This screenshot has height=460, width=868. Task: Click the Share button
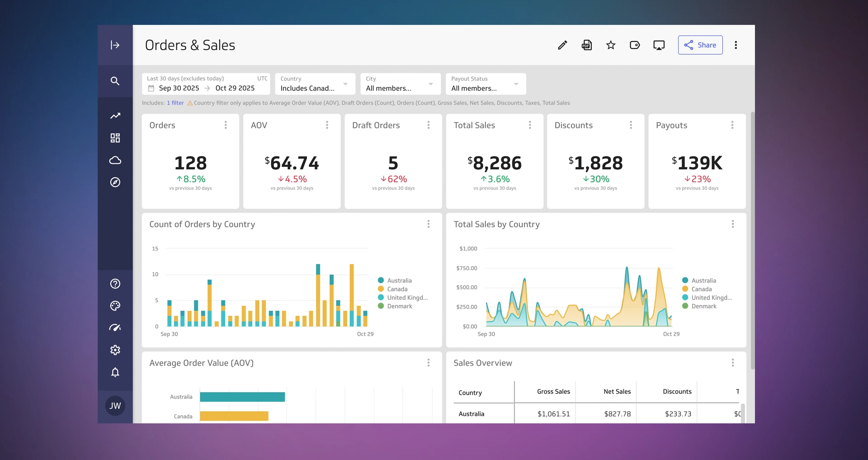700,45
